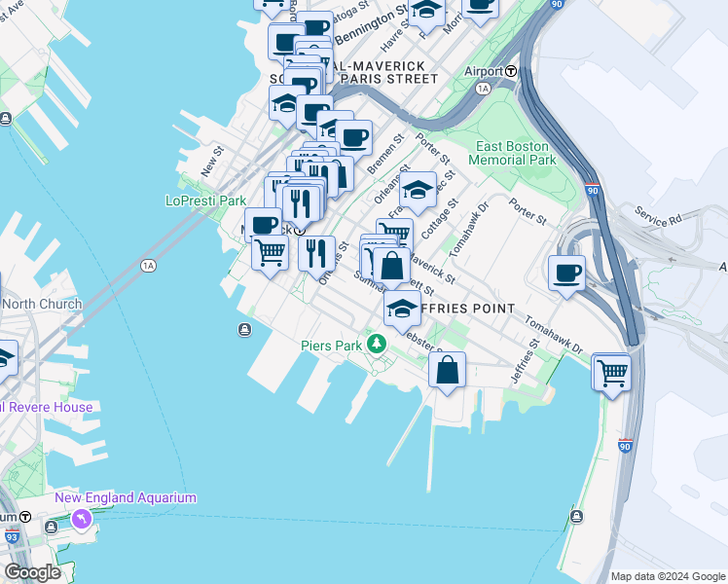
Task: Open the Google logo link
Action: click(x=32, y=573)
